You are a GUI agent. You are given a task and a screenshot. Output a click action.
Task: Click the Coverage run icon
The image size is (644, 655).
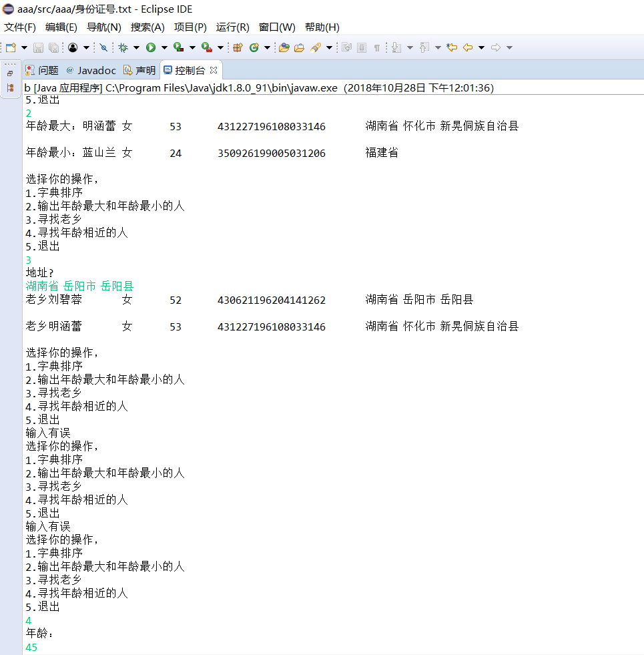pos(179,47)
